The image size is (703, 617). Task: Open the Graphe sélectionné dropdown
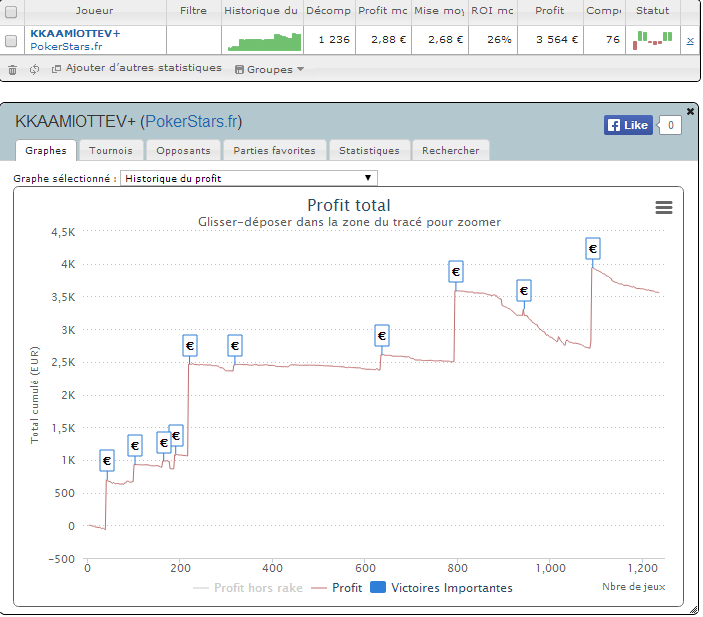click(249, 178)
